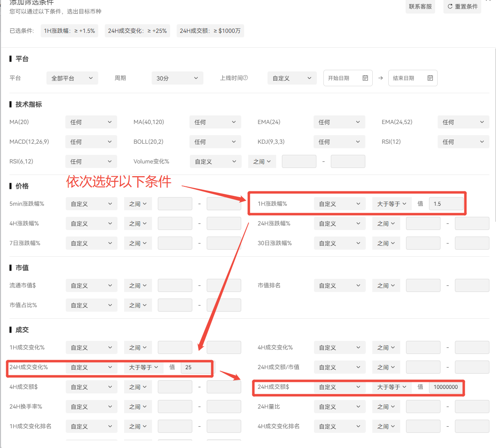Image resolution: width=496 pixels, height=448 pixels.
Task: Click the 5min涨跌幅% minimum value field
Action: tap(175, 204)
